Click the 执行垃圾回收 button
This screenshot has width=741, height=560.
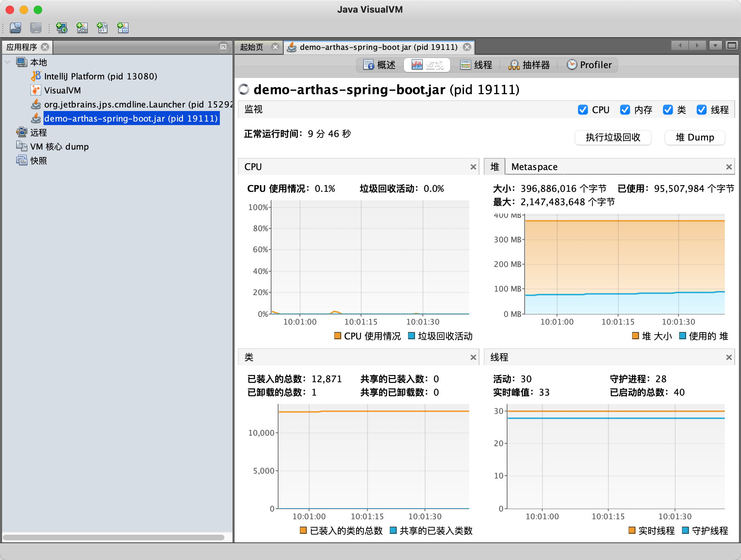click(613, 137)
